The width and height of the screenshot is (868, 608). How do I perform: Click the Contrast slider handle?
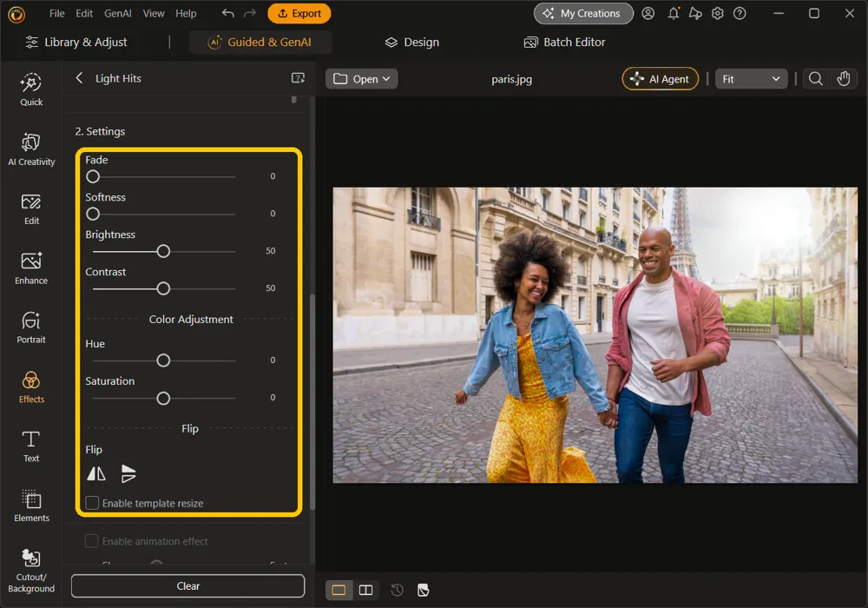(x=163, y=288)
